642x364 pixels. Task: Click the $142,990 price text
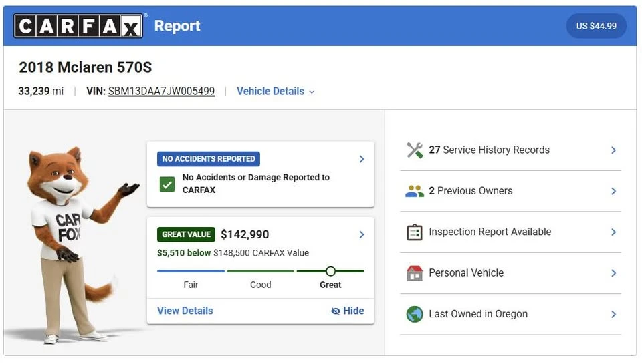pos(245,234)
